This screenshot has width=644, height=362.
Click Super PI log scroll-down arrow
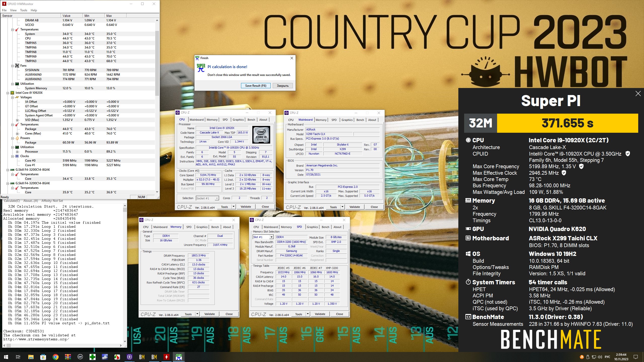pyautogui.click(x=125, y=341)
